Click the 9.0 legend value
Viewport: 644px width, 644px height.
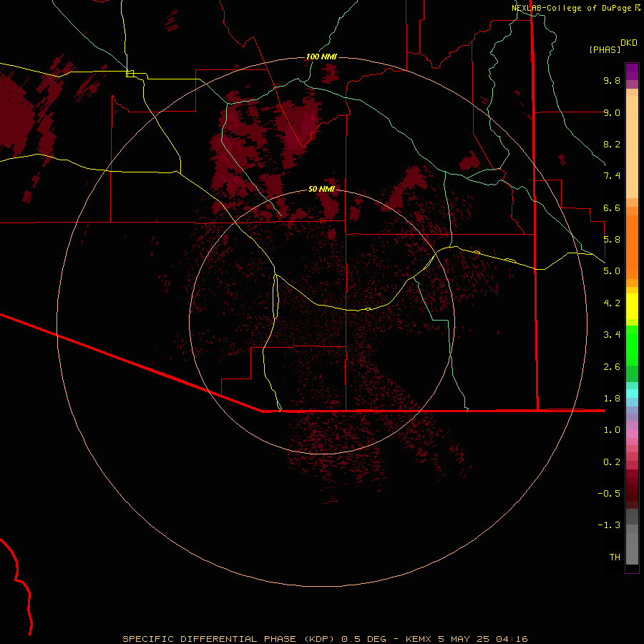click(x=612, y=112)
